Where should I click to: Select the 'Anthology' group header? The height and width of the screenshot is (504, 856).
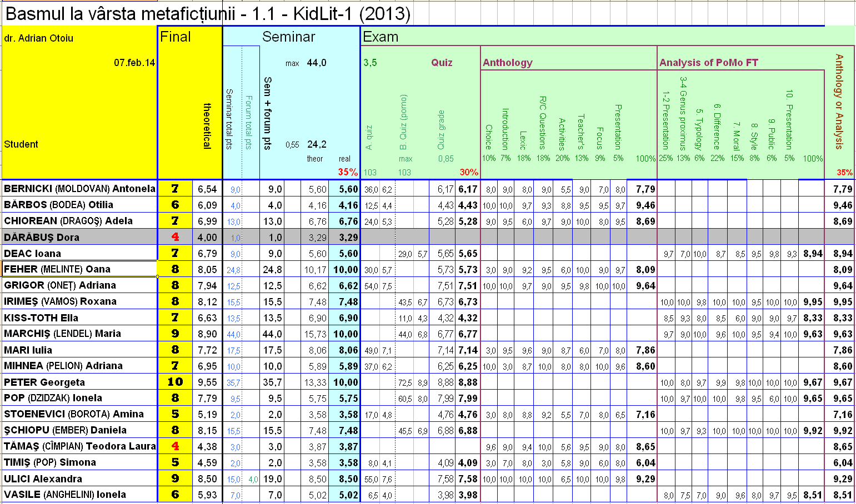click(508, 63)
